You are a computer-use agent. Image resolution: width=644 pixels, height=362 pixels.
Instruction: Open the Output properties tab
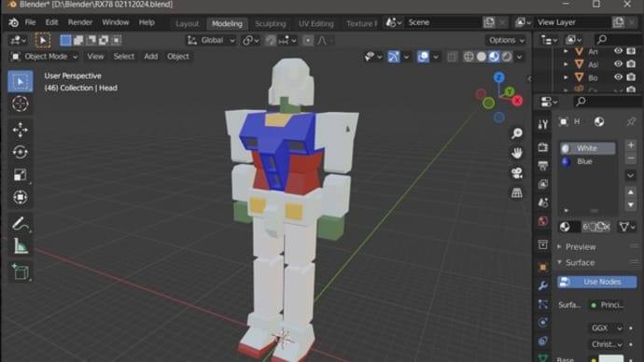[x=542, y=165]
